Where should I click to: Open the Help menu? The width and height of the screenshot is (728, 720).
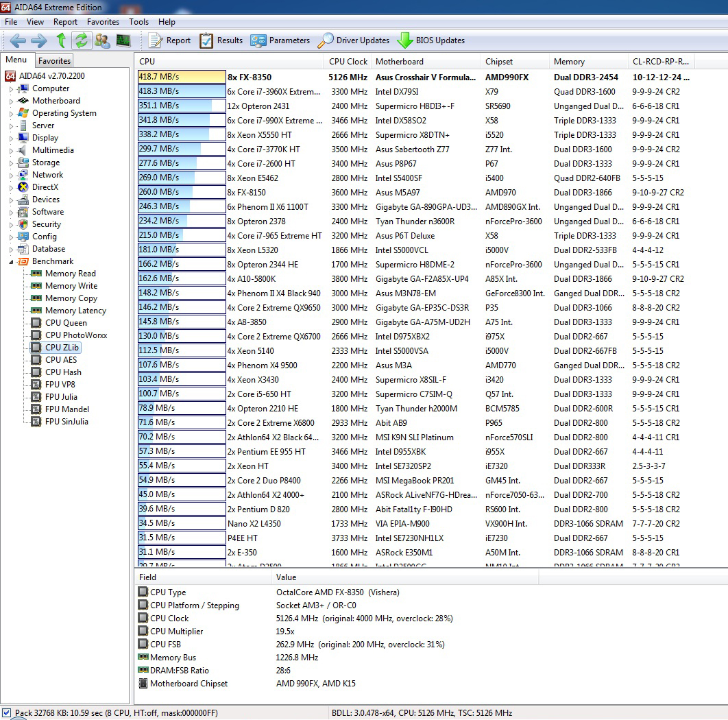167,22
